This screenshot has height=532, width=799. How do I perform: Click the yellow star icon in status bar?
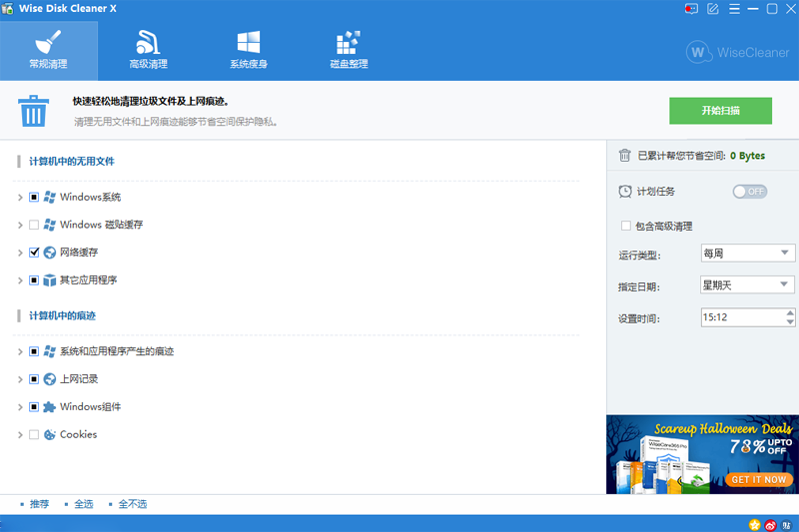[754, 525]
